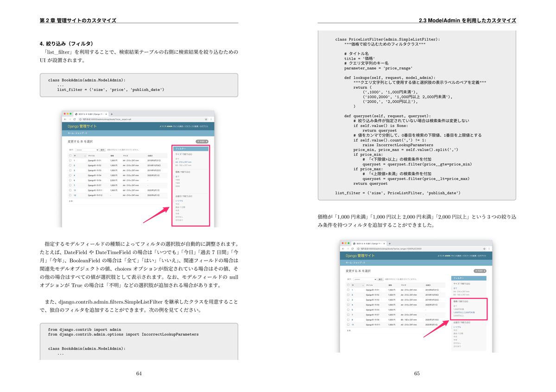Click browser tab title on page 65 screenshot

pos(369,244)
